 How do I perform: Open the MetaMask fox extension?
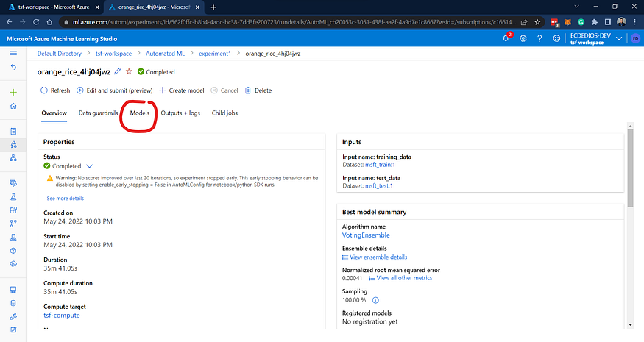click(567, 22)
